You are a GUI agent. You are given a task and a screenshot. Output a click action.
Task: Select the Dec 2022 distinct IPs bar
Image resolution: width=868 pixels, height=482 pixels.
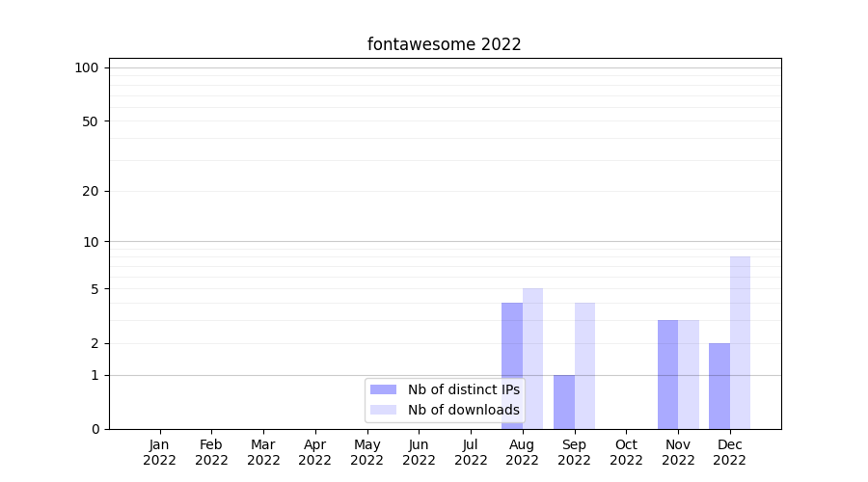pos(719,386)
